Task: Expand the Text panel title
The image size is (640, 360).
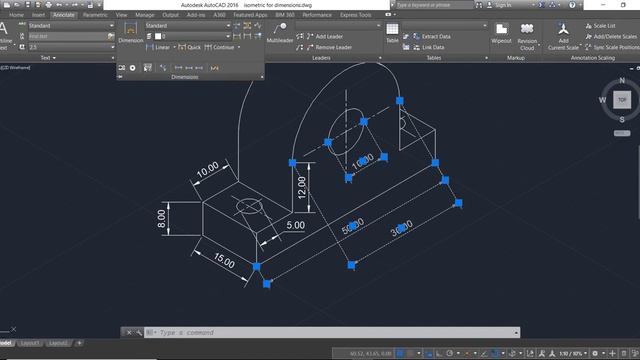Action: coord(48,58)
